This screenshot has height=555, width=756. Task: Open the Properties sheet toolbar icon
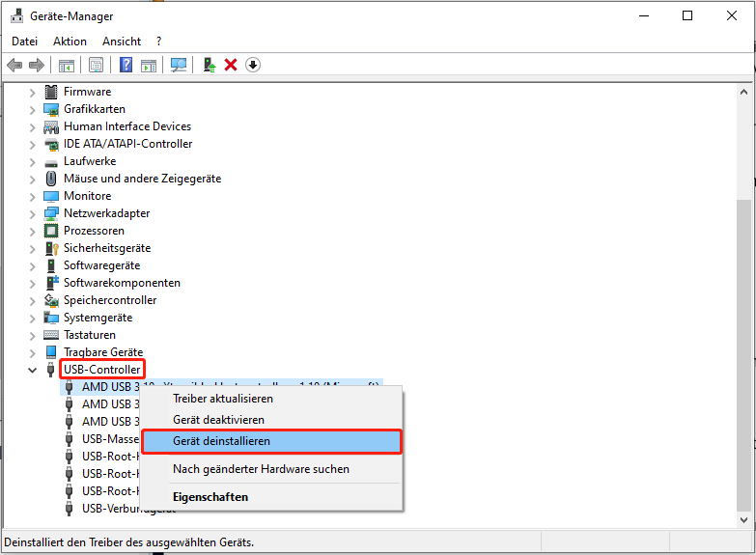(96, 65)
